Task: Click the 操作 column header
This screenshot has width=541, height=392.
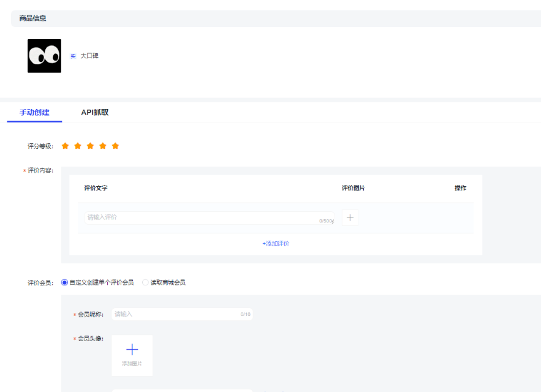Action: click(x=460, y=188)
